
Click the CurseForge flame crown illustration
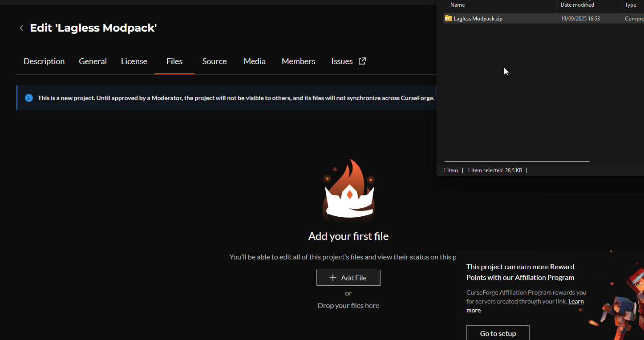348,190
